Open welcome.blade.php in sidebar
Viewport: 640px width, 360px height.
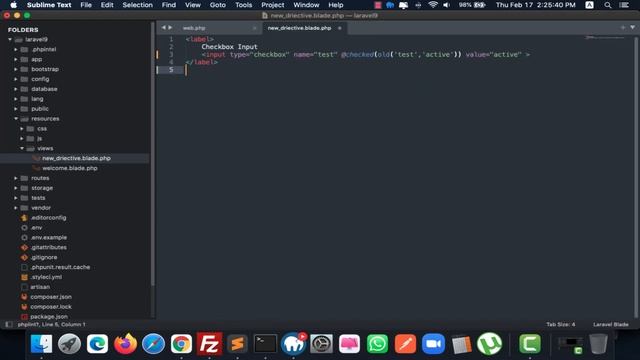(x=70, y=168)
